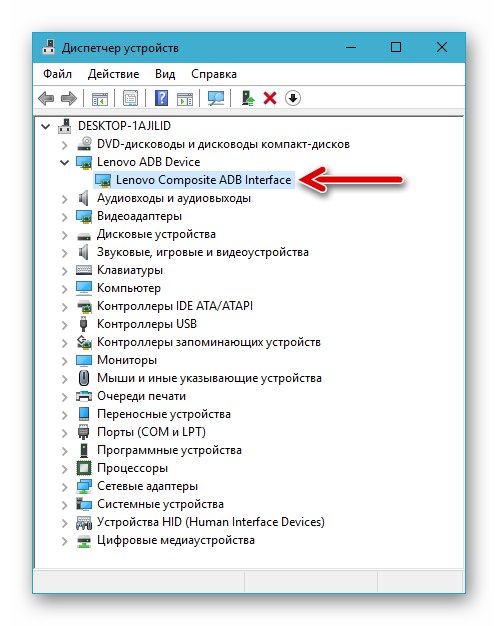Viewport: 498px width, 626px height.
Task: Select the DESKTOP-1AJILID label
Action: point(124,126)
